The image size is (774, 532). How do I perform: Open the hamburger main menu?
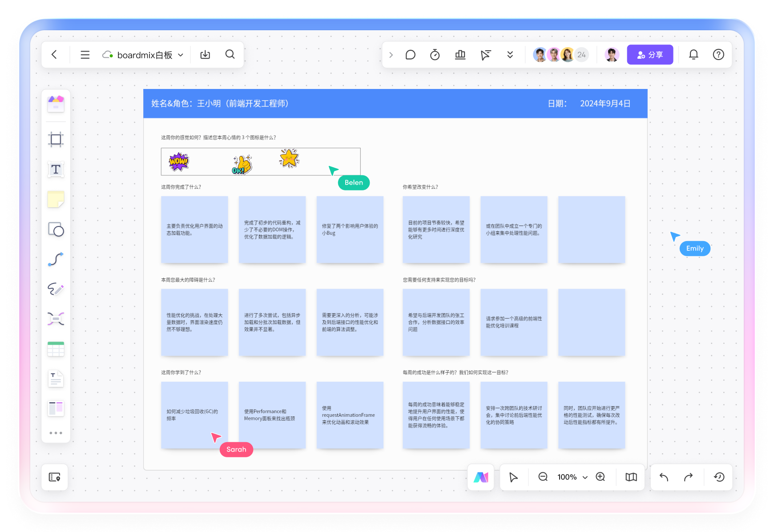(x=85, y=55)
